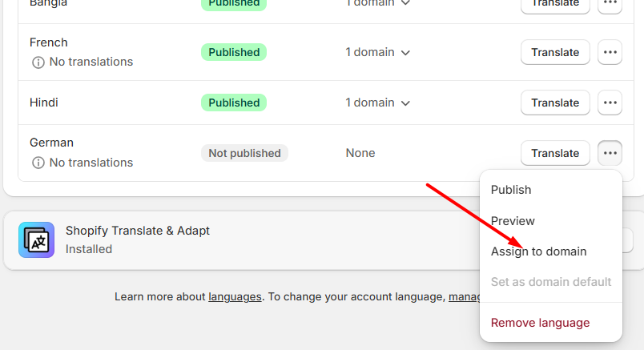Viewport: 644px width, 350px height.
Task: Follow the languages help link
Action: click(x=235, y=296)
